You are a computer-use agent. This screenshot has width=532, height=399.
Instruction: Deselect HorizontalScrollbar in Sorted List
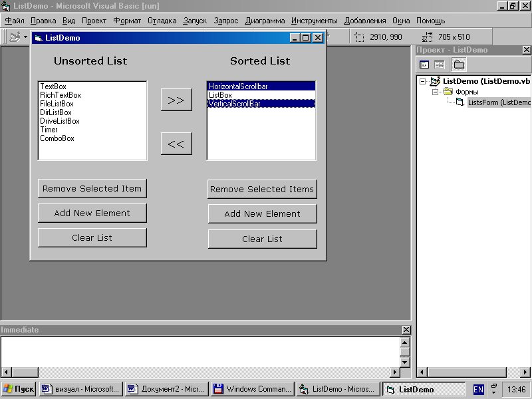click(x=261, y=86)
